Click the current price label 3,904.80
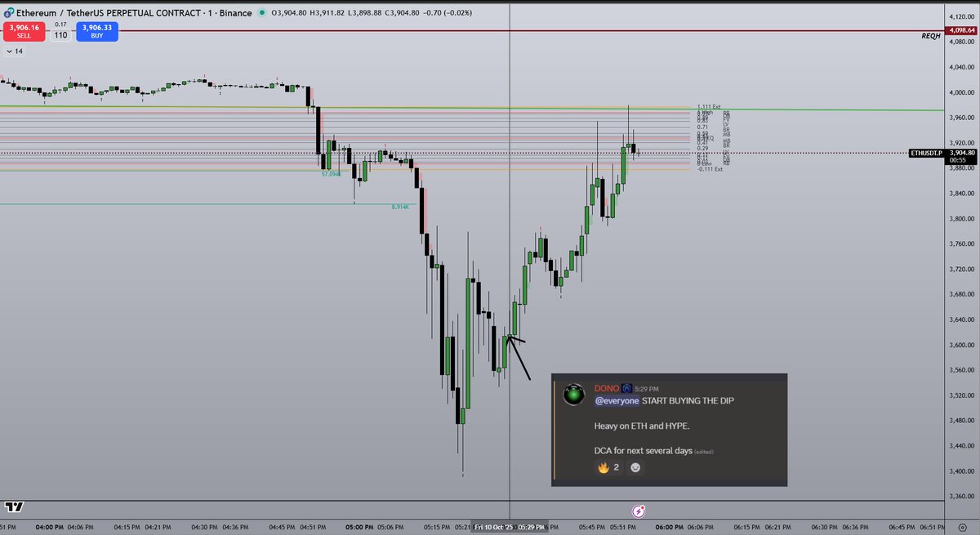Screen dimensions: 980x535 coord(962,153)
